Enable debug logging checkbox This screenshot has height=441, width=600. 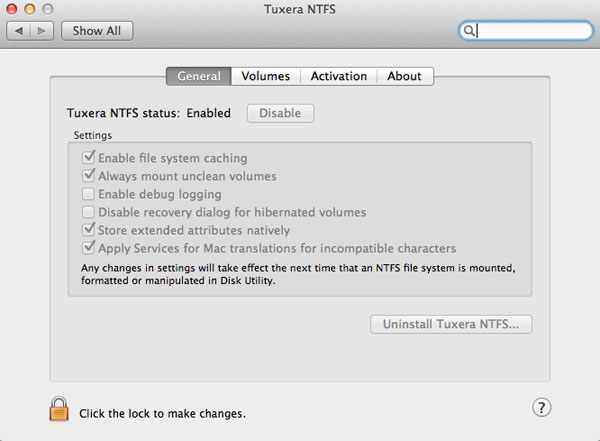click(x=89, y=194)
